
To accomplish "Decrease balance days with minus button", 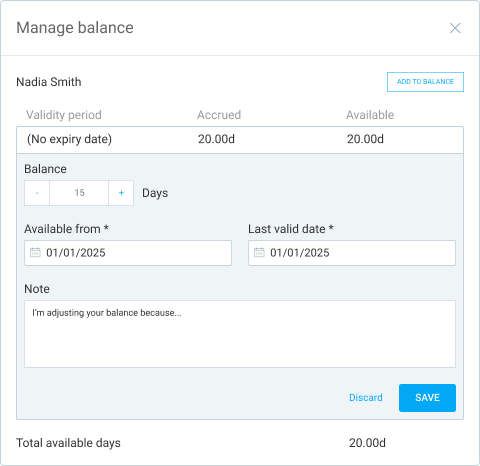I will [x=37, y=193].
